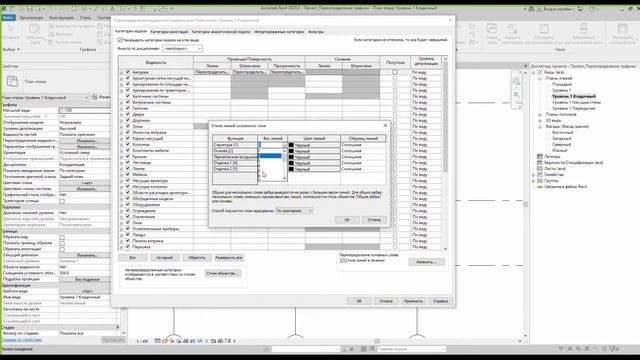640x360 pixels.
Task: Toggle visibility checkbox for Двери category
Action: [128, 114]
